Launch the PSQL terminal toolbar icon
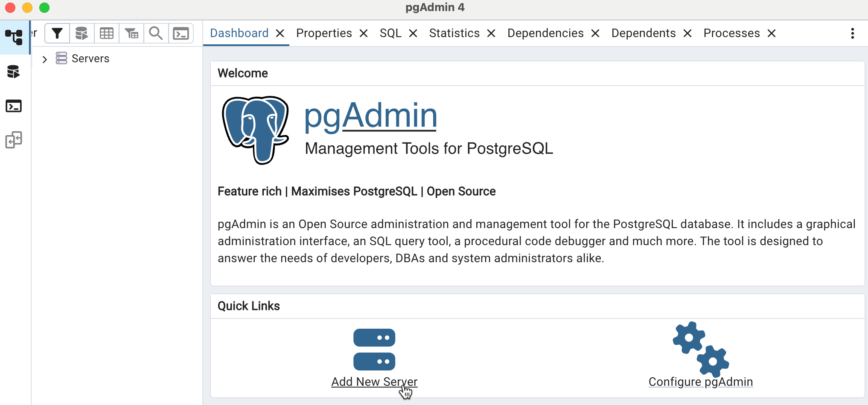Viewport: 868px width, 405px height. [x=181, y=33]
